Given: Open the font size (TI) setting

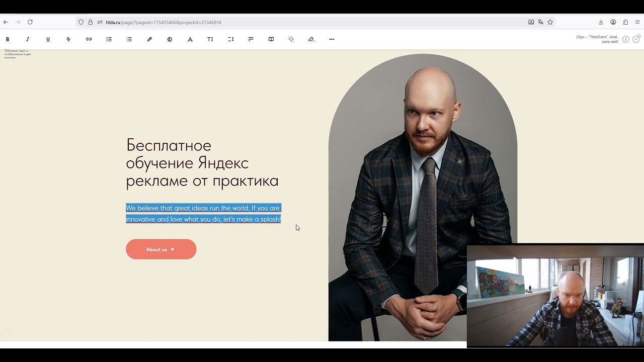Looking at the screenshot, I should [210, 39].
